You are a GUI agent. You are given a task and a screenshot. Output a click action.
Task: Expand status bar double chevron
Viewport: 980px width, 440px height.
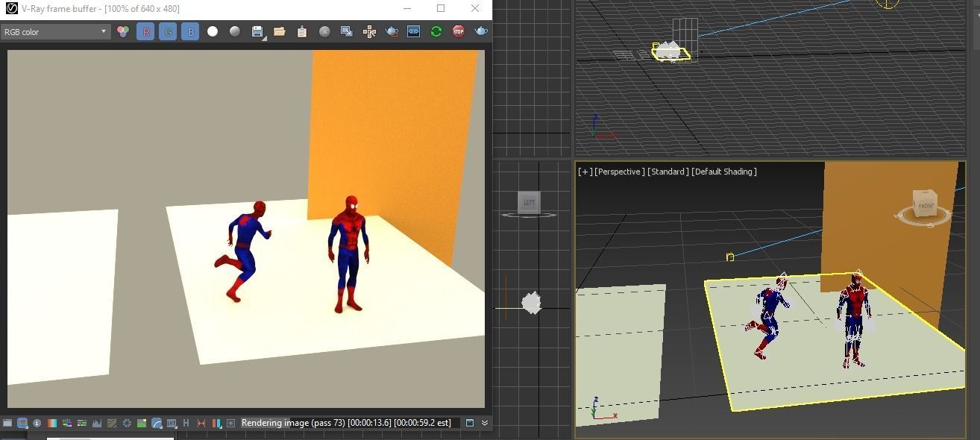pyautogui.click(x=485, y=423)
